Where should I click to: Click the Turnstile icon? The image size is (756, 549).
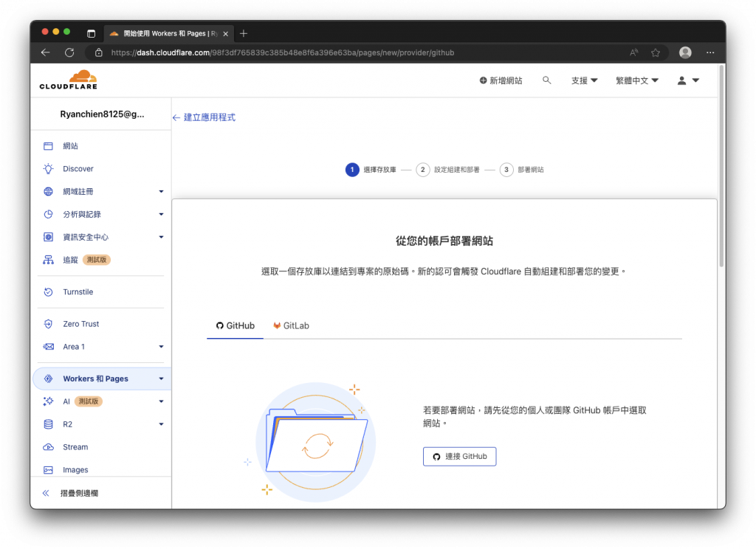pos(48,291)
